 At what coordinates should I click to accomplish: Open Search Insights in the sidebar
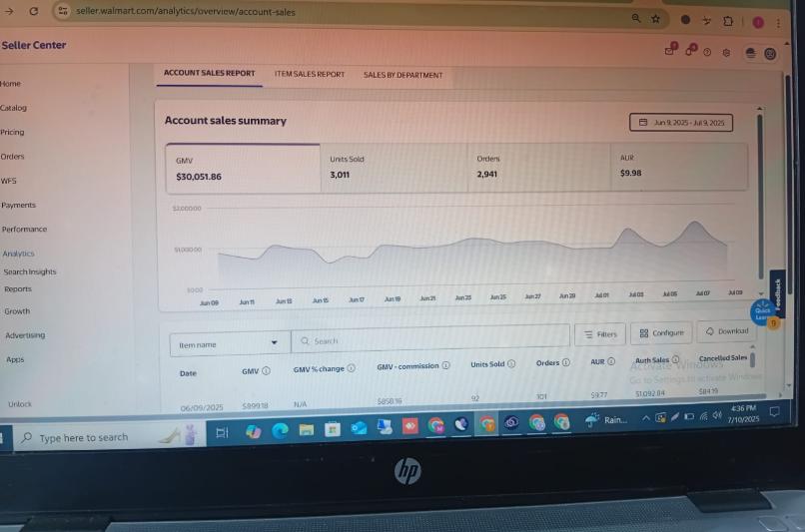pyautogui.click(x=30, y=271)
